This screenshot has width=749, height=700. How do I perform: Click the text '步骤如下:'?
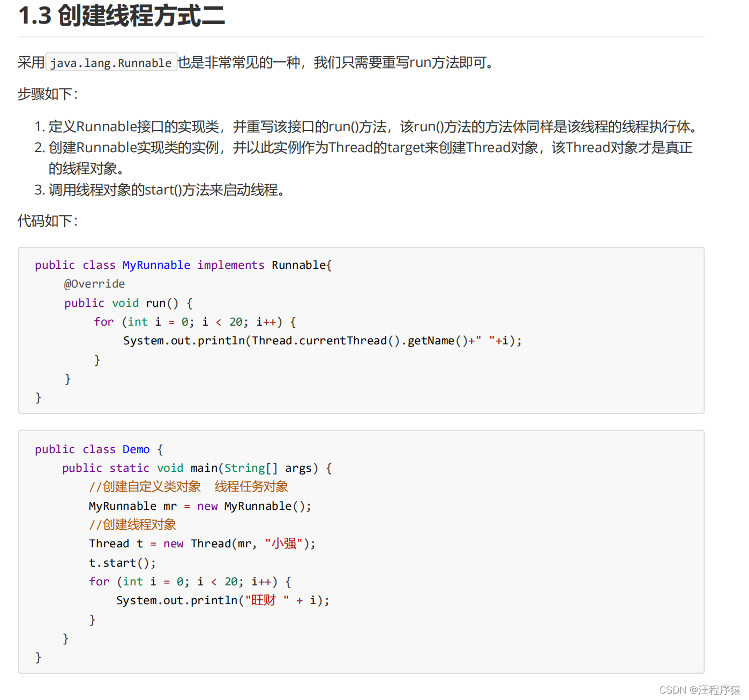point(48,94)
